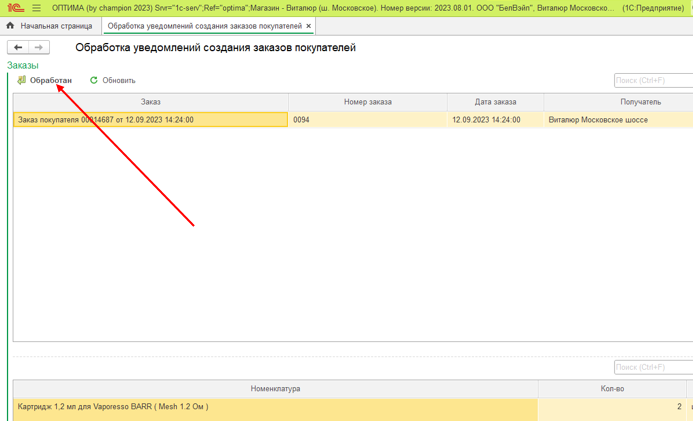Click the home icon on start tab

point(10,26)
